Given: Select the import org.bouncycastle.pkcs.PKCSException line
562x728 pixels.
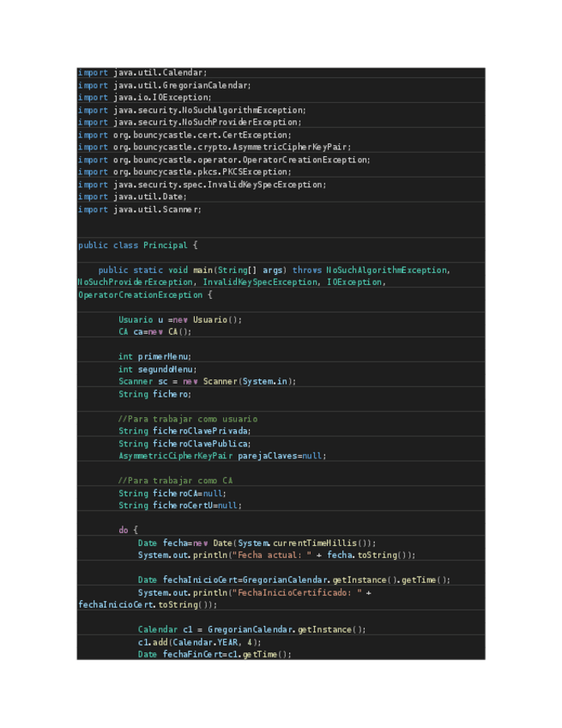Looking at the screenshot, I should click(184, 172).
